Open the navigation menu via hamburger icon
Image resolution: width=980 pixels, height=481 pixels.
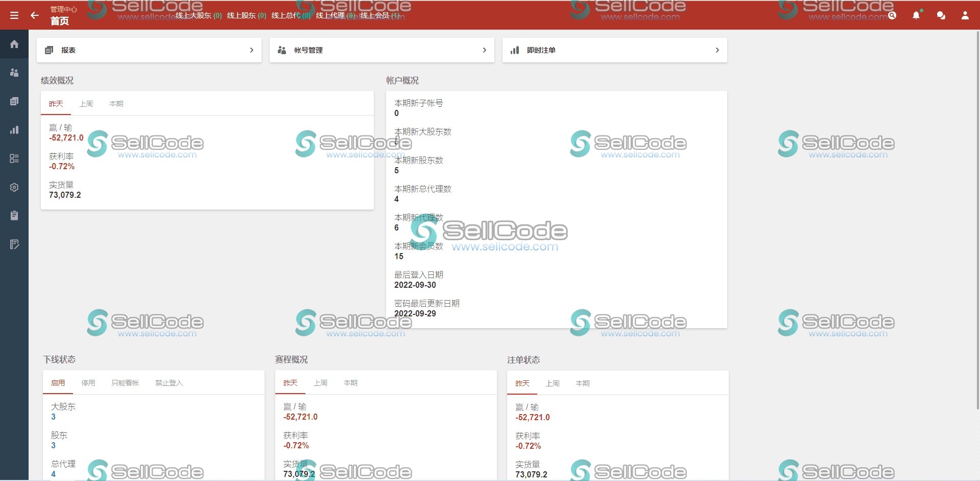pyautogui.click(x=14, y=14)
